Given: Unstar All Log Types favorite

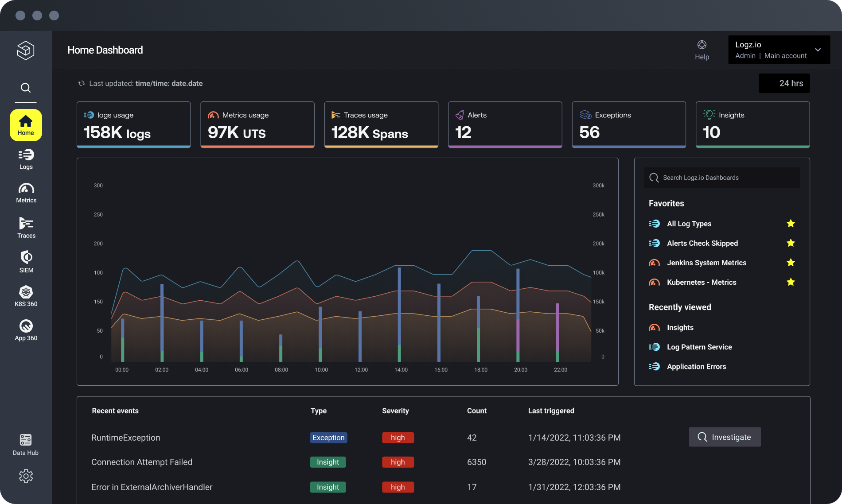Looking at the screenshot, I should pyautogui.click(x=791, y=224).
